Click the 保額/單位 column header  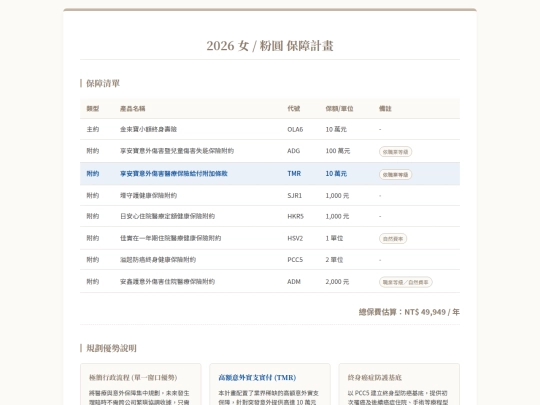[x=339, y=108]
